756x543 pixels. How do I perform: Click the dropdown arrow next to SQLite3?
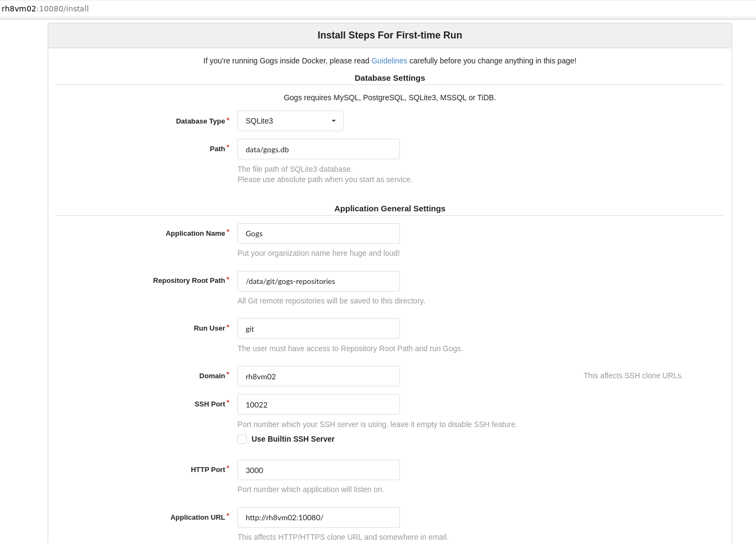coord(333,121)
